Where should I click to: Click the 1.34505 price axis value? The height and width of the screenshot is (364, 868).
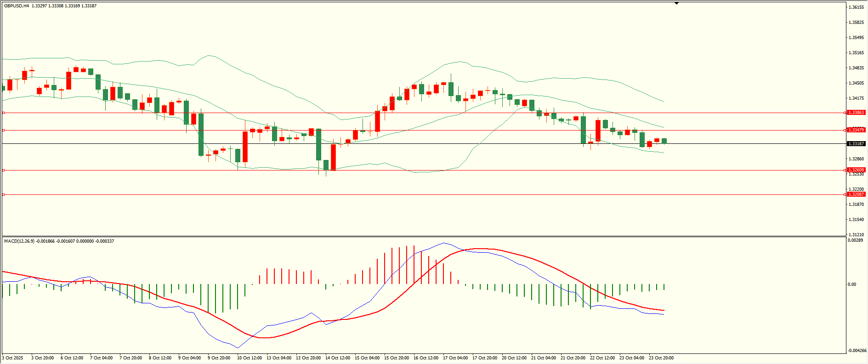(856, 83)
